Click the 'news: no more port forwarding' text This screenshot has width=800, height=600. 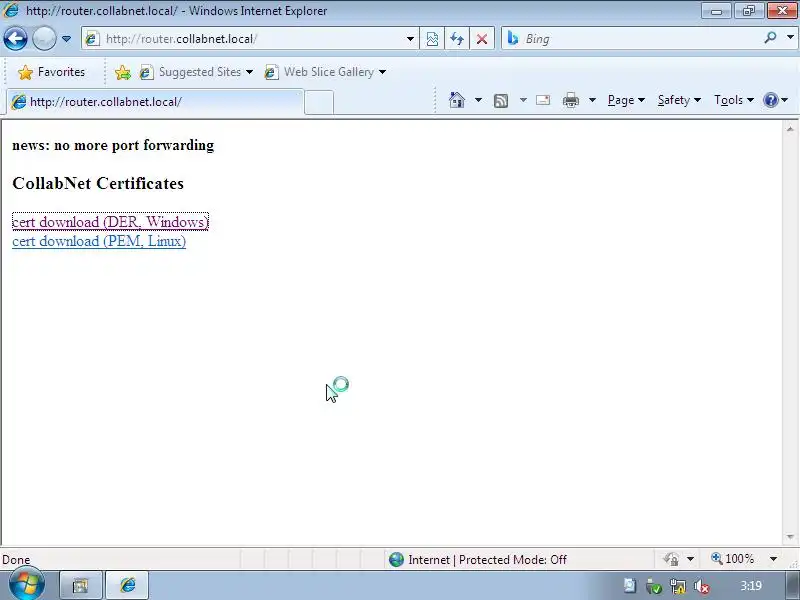click(113, 145)
